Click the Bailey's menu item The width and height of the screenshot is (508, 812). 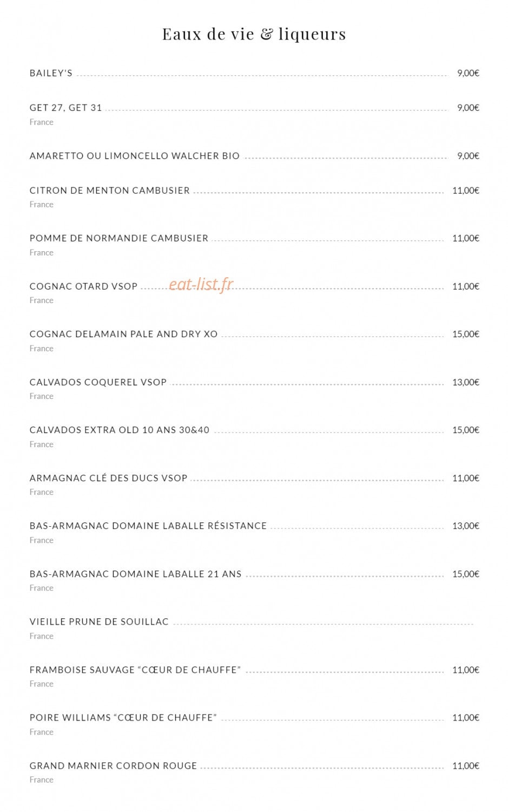[x=51, y=73]
